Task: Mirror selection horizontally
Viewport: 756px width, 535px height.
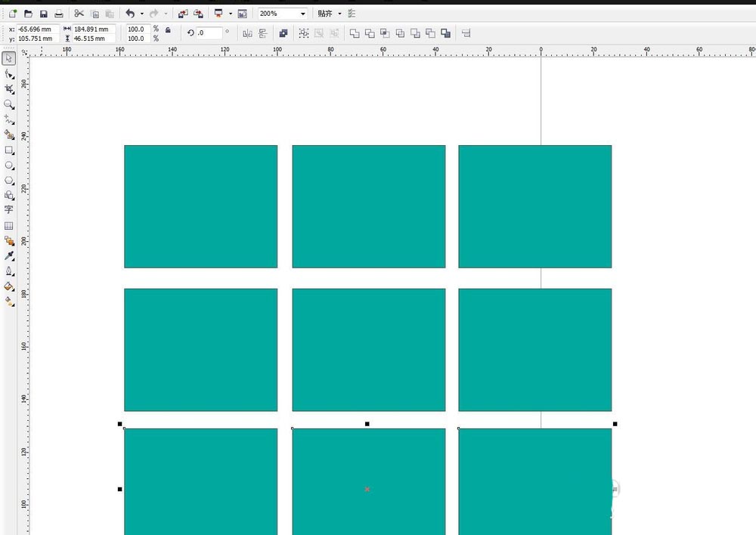Action: 247,33
